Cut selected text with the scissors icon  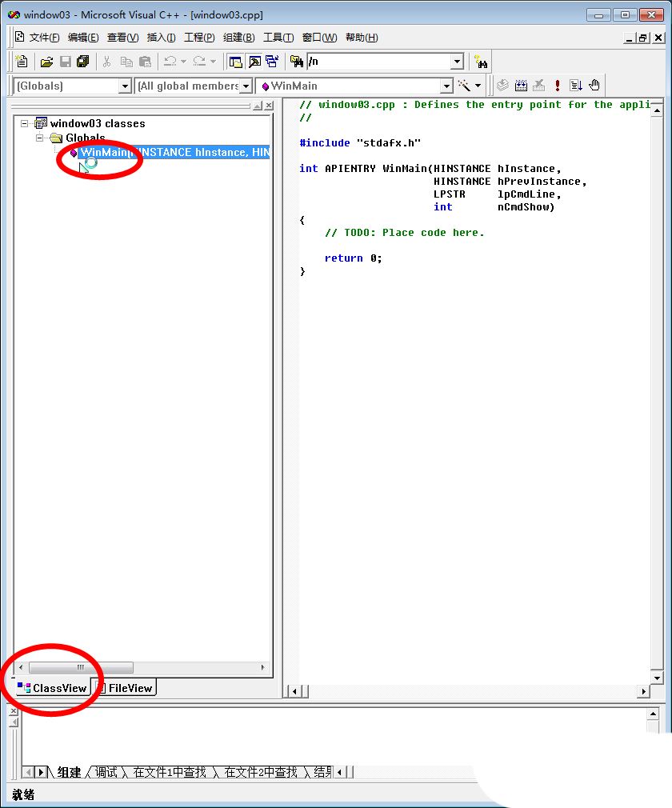point(107,62)
